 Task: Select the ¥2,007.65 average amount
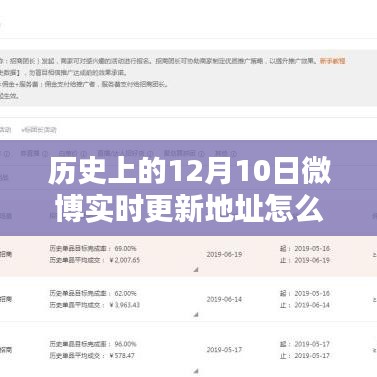[x=125, y=260]
